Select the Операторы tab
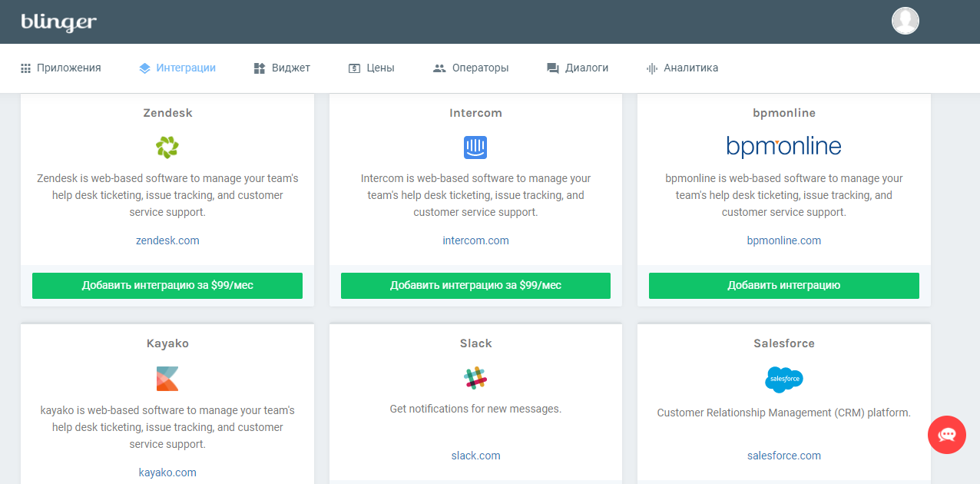Image resolution: width=980 pixels, height=484 pixels. (471, 68)
